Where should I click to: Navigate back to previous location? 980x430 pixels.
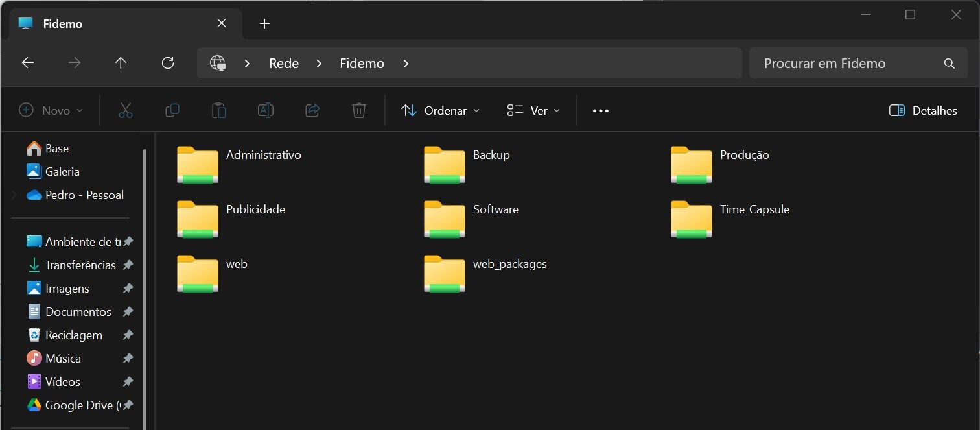(28, 63)
